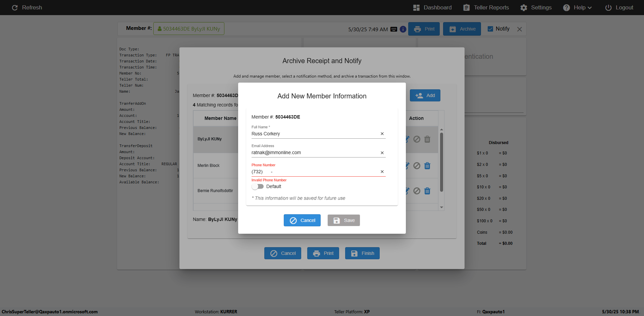Expand the Help dropdown menu
This screenshot has height=316, width=644.
click(577, 7)
